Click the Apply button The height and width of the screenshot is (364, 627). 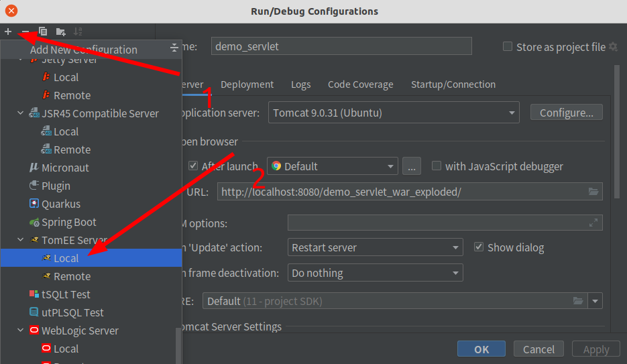[596, 349]
